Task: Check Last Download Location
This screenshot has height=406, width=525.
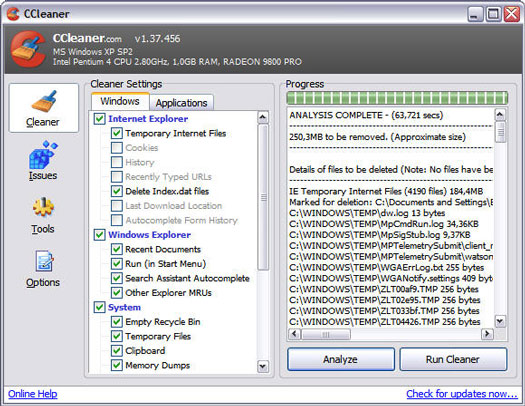Action: coord(117,206)
